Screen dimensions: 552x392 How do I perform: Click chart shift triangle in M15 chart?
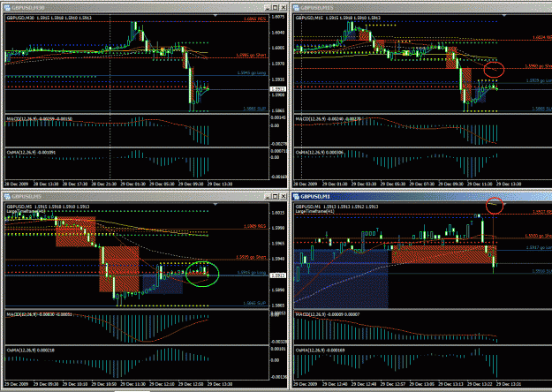tap(504, 16)
